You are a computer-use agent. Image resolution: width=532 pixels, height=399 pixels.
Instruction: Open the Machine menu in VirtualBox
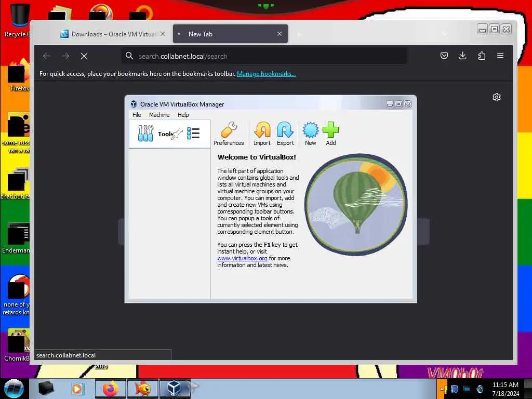(x=159, y=115)
